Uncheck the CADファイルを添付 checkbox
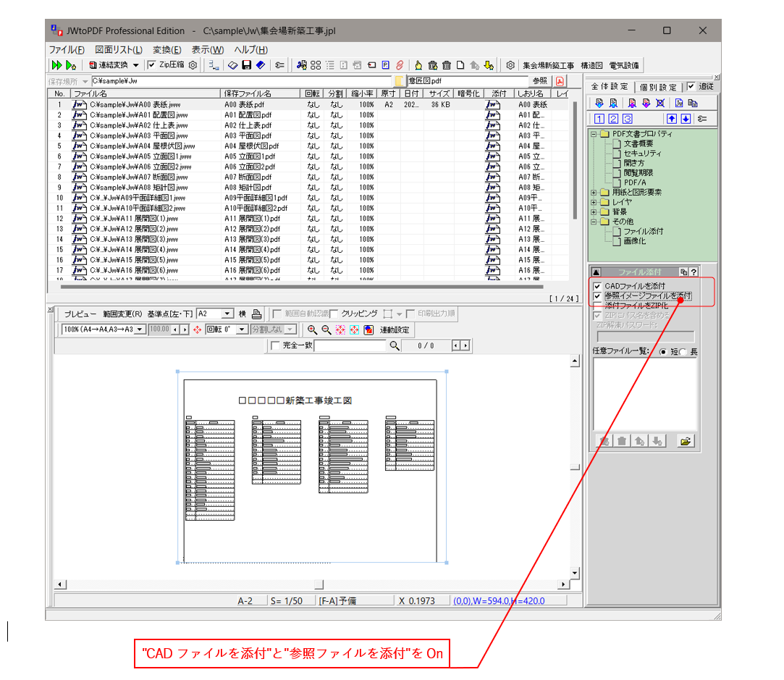The height and width of the screenshot is (680, 784). pyautogui.click(x=597, y=286)
